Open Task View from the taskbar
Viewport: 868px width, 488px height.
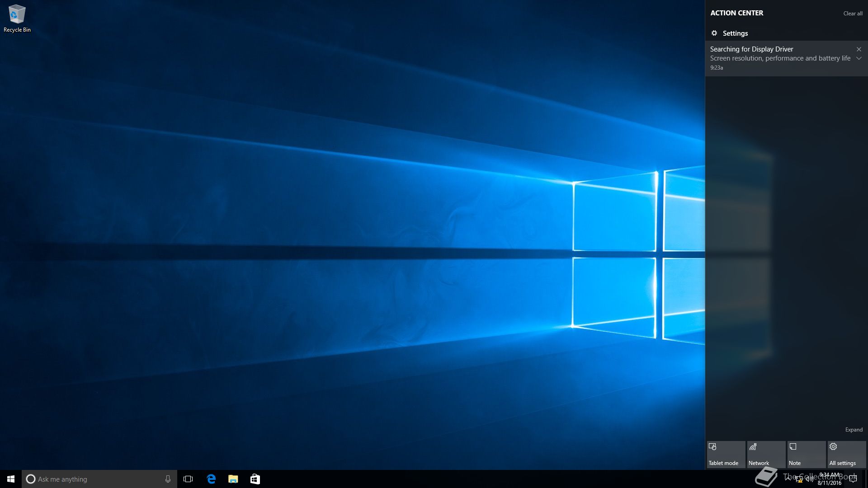[x=188, y=479]
